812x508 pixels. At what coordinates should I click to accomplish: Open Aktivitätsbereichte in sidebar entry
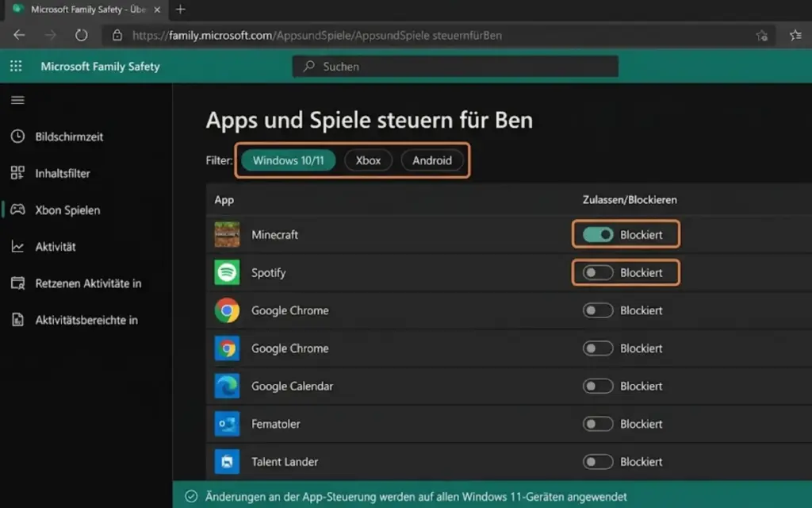click(86, 320)
